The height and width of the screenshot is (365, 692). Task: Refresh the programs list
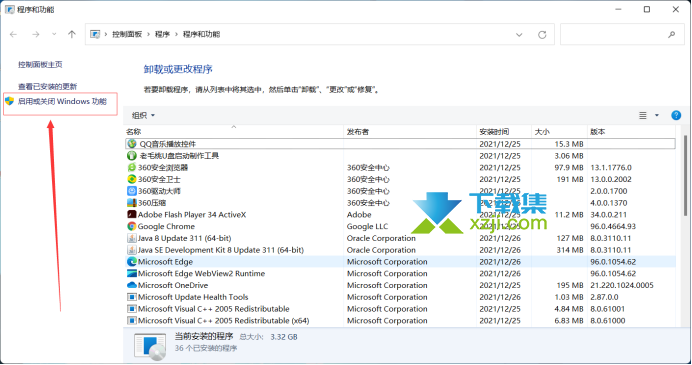(542, 34)
